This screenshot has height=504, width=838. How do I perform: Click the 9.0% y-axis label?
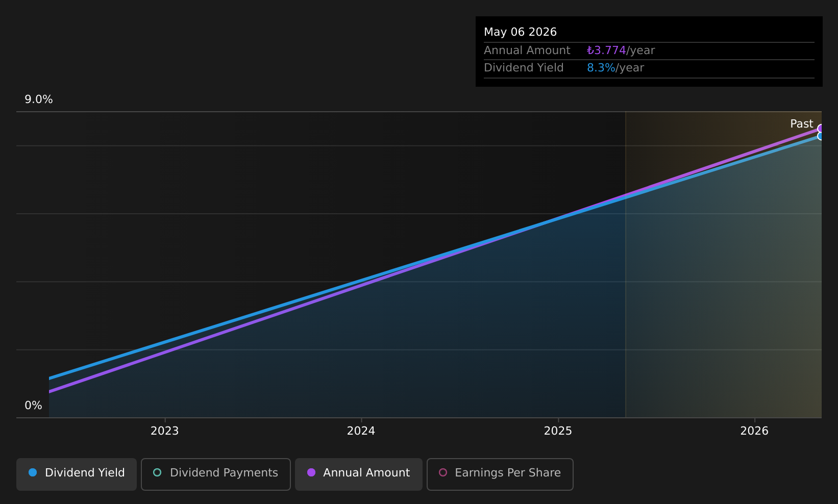point(39,99)
